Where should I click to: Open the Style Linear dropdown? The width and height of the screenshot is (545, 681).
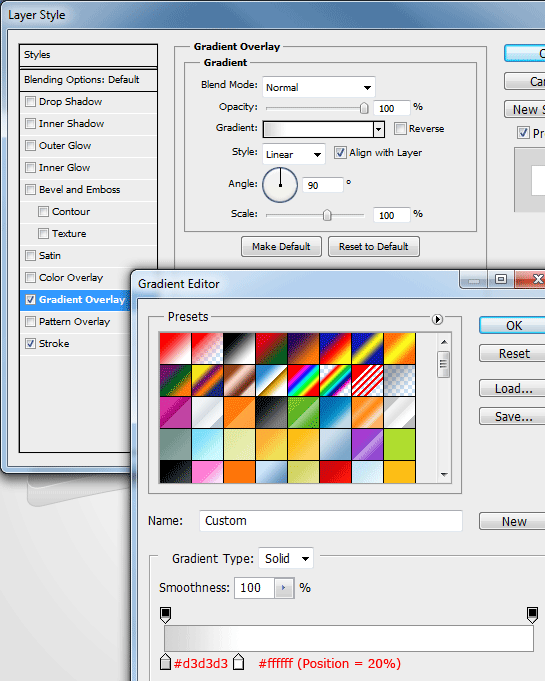pos(294,154)
